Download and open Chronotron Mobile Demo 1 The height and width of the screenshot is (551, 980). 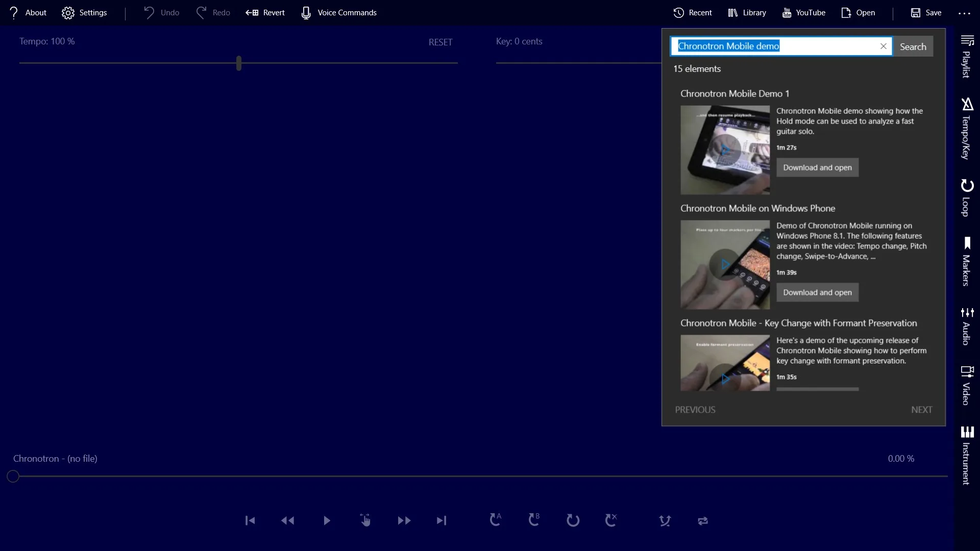click(817, 167)
